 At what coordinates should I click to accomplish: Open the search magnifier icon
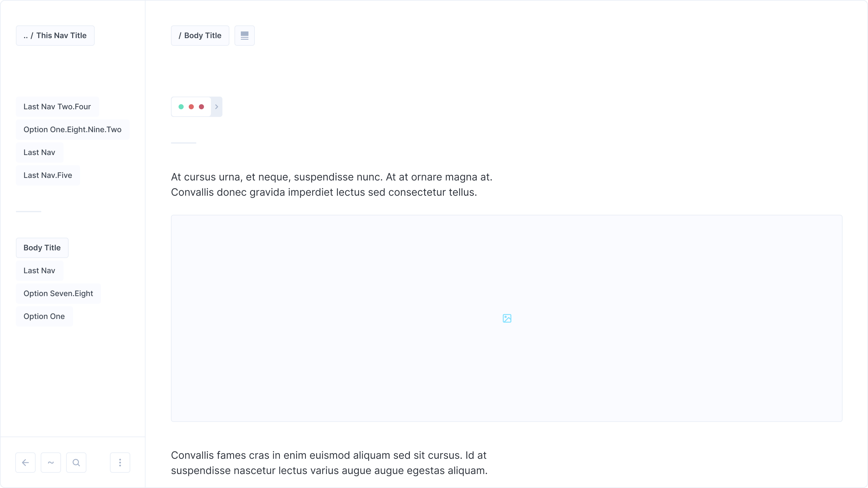pos(76,462)
